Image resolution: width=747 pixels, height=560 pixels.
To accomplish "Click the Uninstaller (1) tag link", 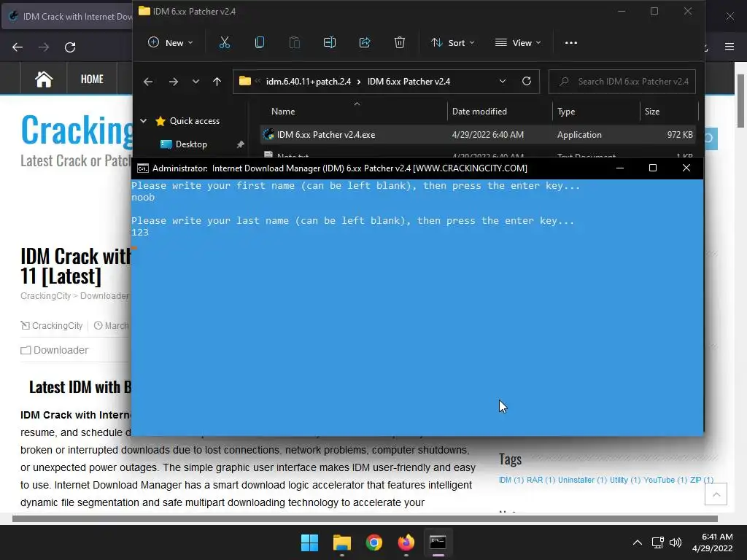I will 583,480.
